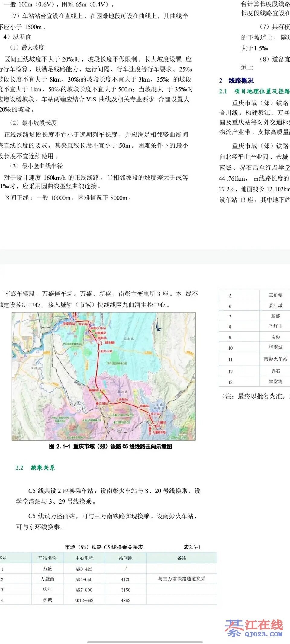This screenshot has height=644, width=290.
Task: Select the 2 线路概况 section heading
Action: click(x=237, y=81)
